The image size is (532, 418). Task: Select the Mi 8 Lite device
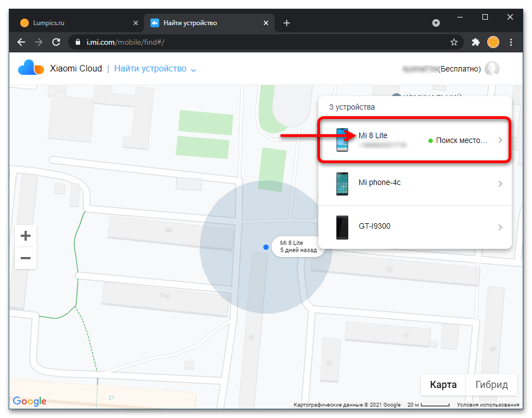(x=415, y=140)
